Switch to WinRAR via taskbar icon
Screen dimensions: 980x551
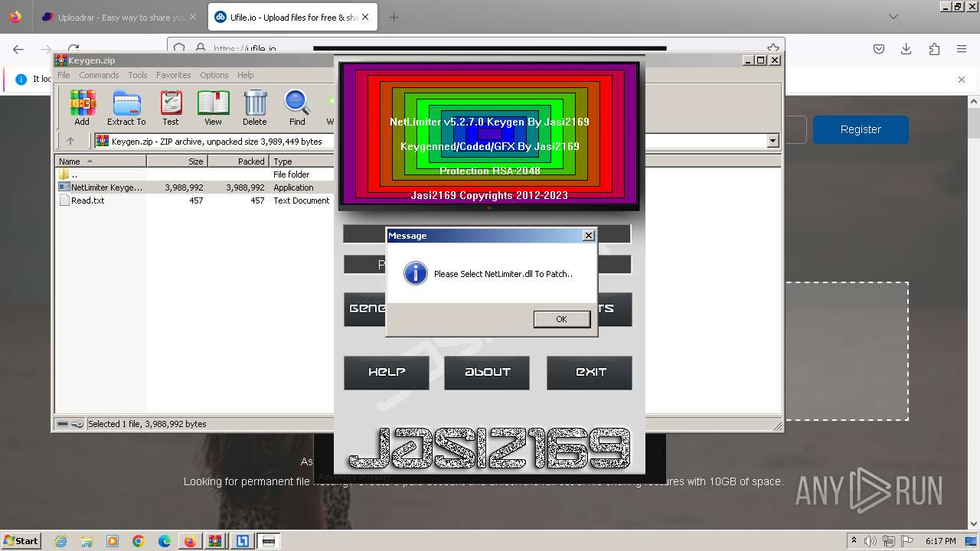[216, 541]
